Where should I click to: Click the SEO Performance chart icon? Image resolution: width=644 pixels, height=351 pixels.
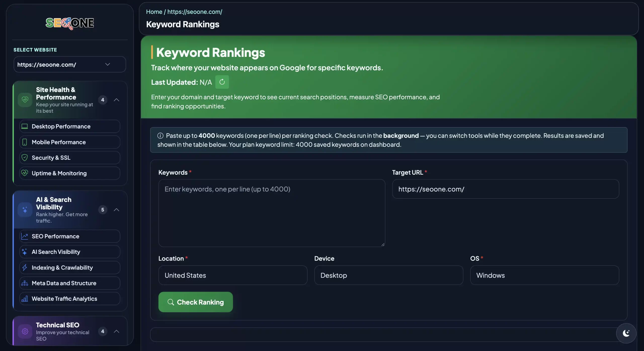25,236
